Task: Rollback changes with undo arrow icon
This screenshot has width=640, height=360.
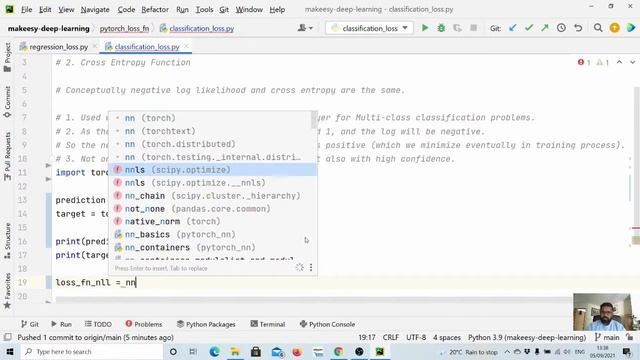Action: tap(578, 28)
